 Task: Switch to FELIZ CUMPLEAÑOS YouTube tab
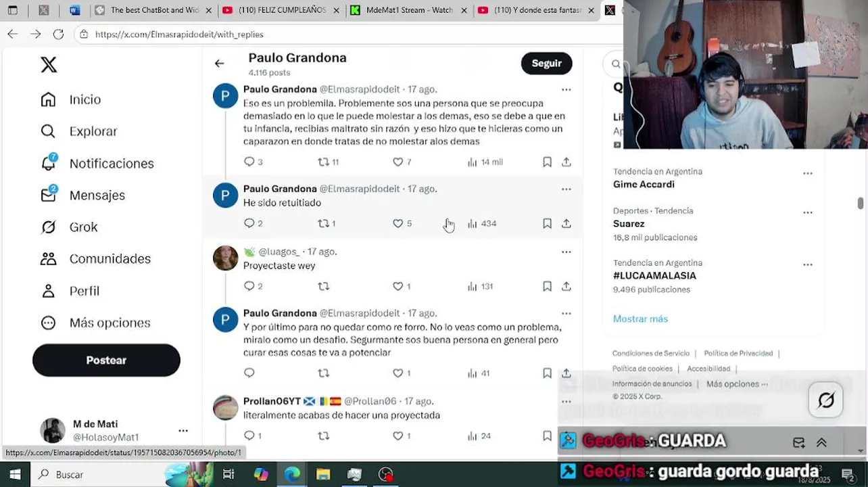[281, 10]
